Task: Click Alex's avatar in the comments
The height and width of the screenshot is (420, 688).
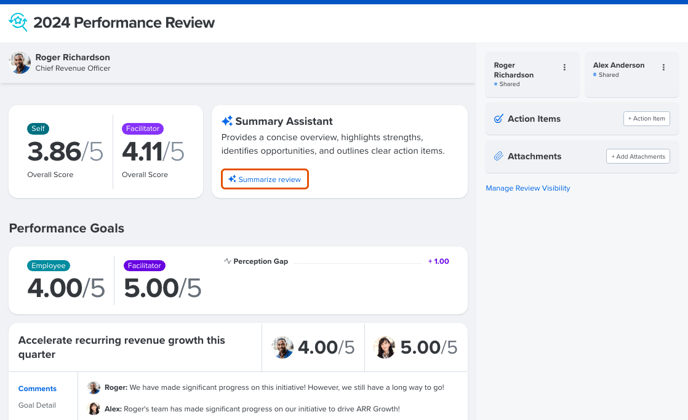Action: pyautogui.click(x=93, y=409)
